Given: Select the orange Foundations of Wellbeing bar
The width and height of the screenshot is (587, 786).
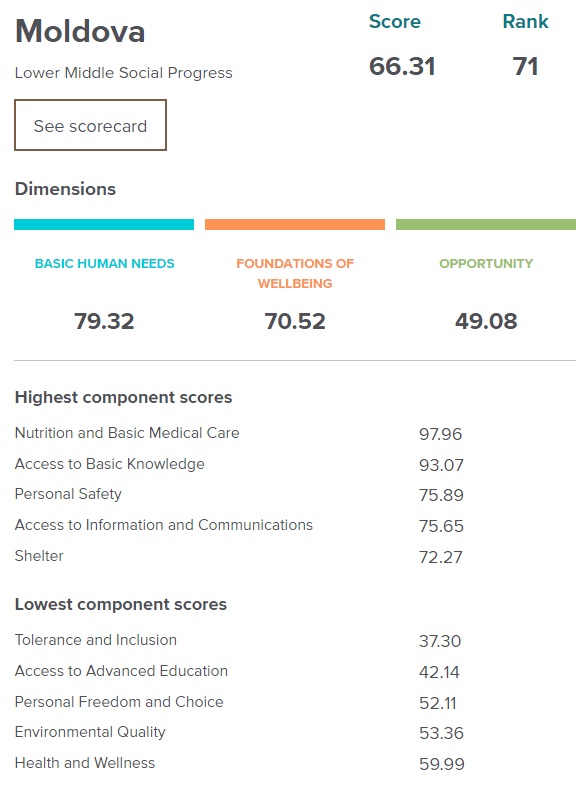Looking at the screenshot, I should (295, 225).
